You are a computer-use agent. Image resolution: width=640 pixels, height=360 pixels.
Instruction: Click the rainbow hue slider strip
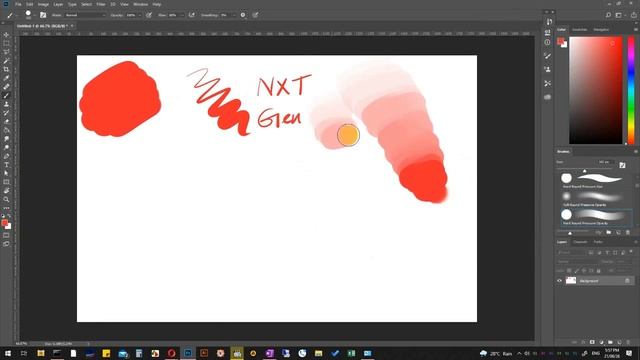click(631, 90)
